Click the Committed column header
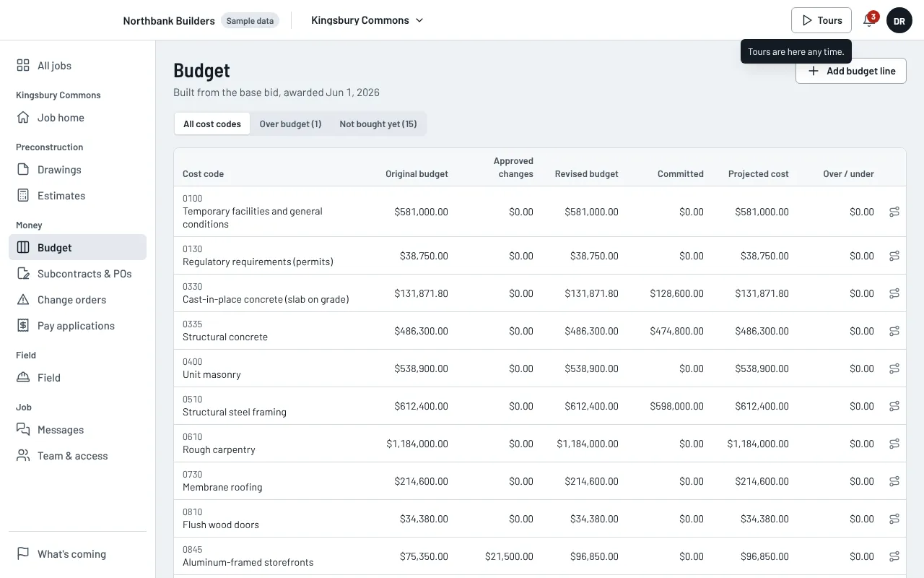 coord(680,174)
